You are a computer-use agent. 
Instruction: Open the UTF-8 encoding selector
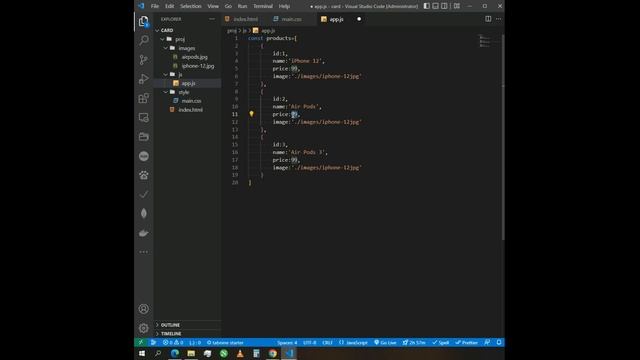tap(309, 342)
